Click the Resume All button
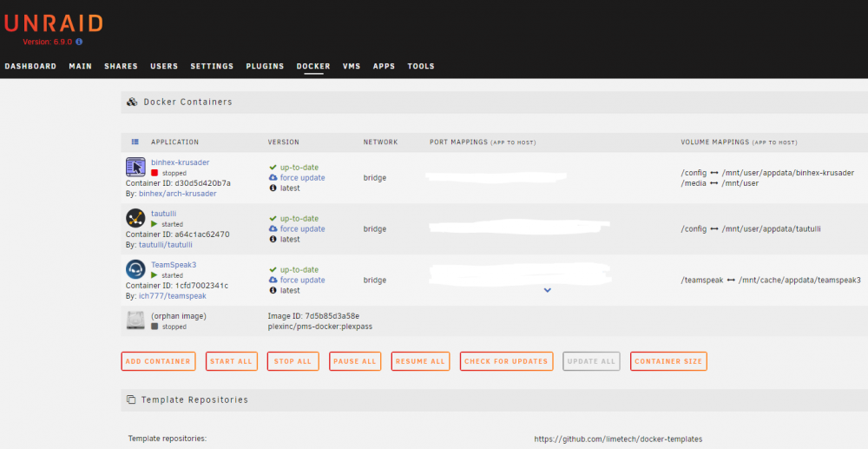This screenshot has width=868, height=449. tap(420, 361)
